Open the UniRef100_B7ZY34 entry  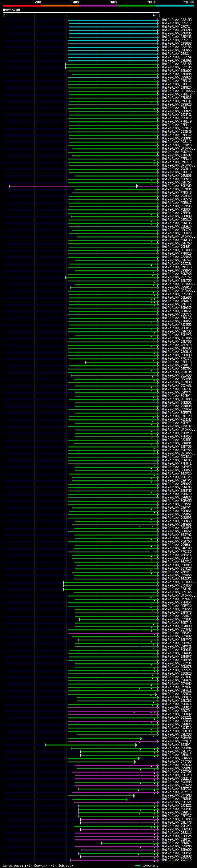click(x=177, y=664)
